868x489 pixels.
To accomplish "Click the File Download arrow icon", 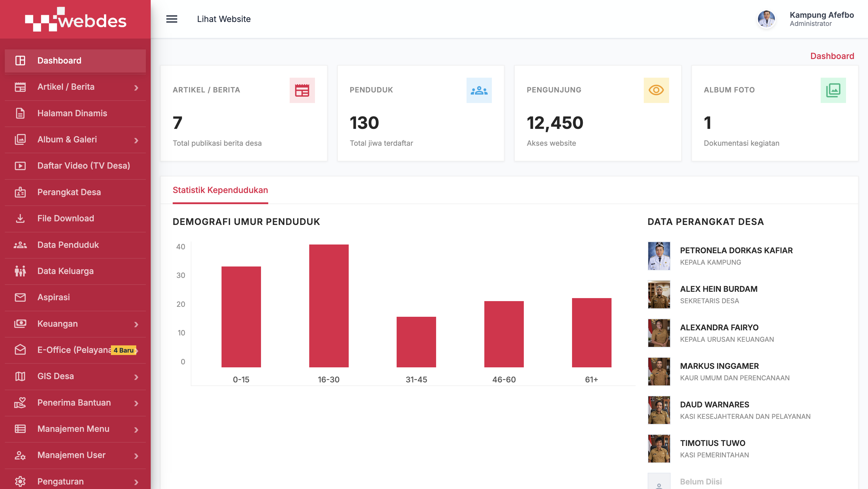I will tap(20, 218).
